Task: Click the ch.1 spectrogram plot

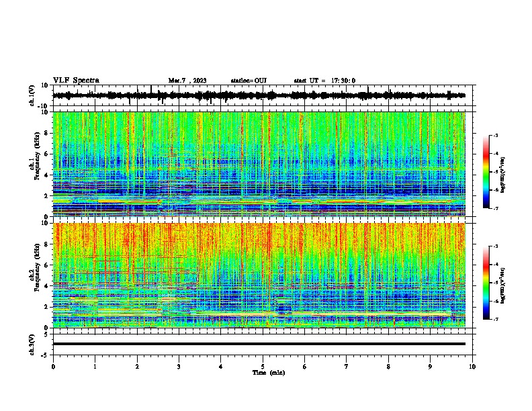Action: pos(259,164)
